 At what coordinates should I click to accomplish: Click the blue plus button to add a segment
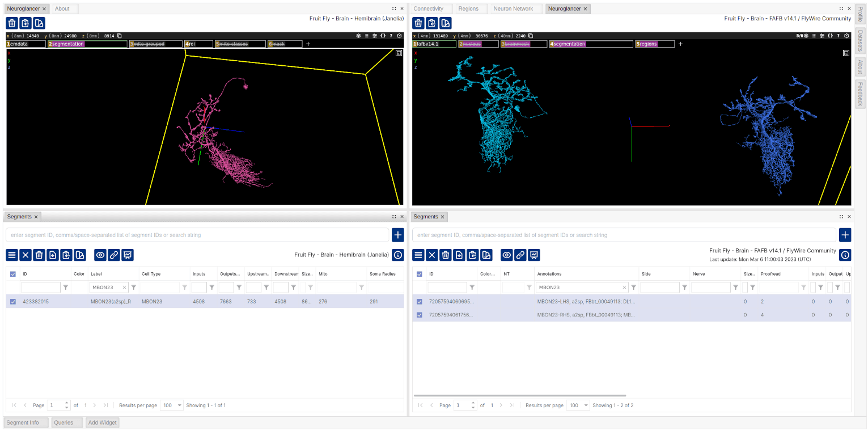397,235
